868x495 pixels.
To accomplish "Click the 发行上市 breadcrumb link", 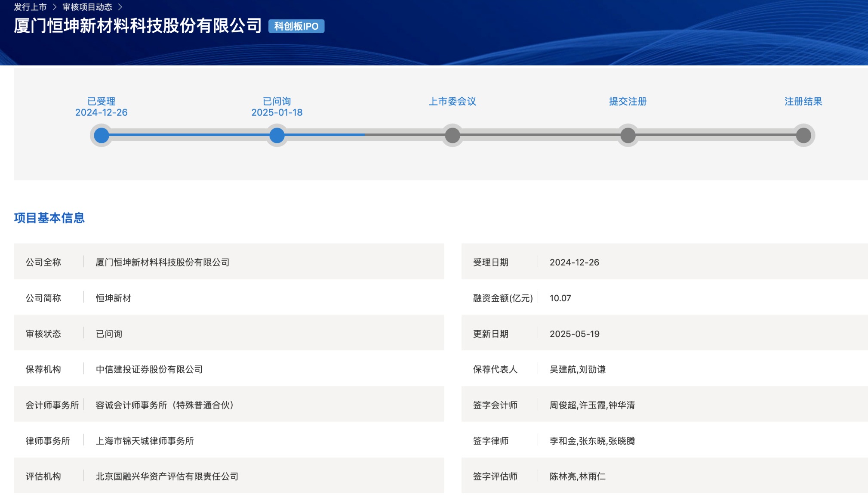I will 30,7.
